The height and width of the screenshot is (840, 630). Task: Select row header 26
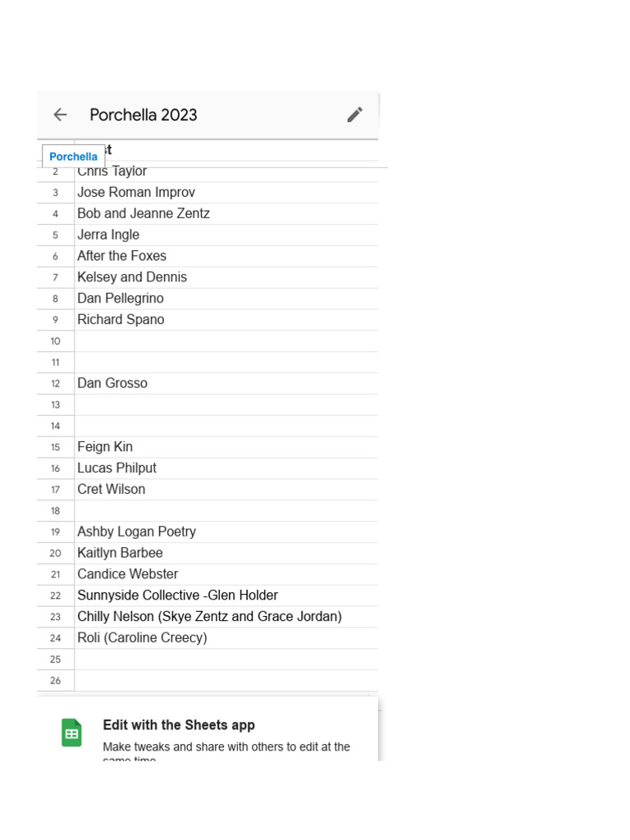point(56,680)
